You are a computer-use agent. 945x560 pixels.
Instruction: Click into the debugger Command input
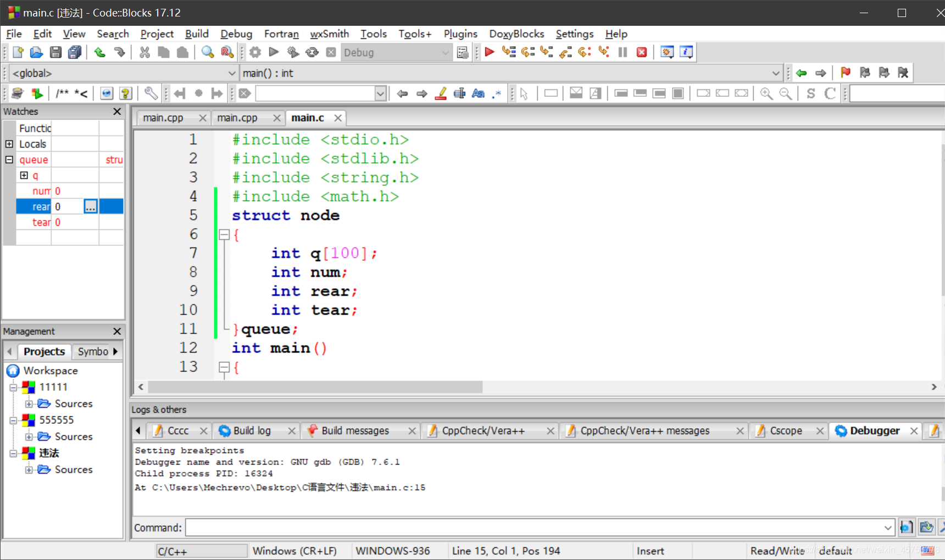[533, 528]
